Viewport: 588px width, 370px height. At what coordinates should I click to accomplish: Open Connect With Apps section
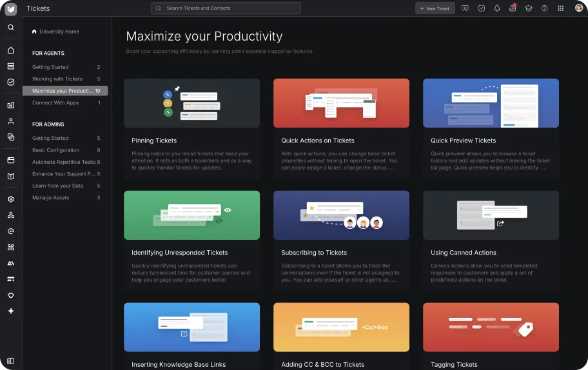[x=65, y=102]
